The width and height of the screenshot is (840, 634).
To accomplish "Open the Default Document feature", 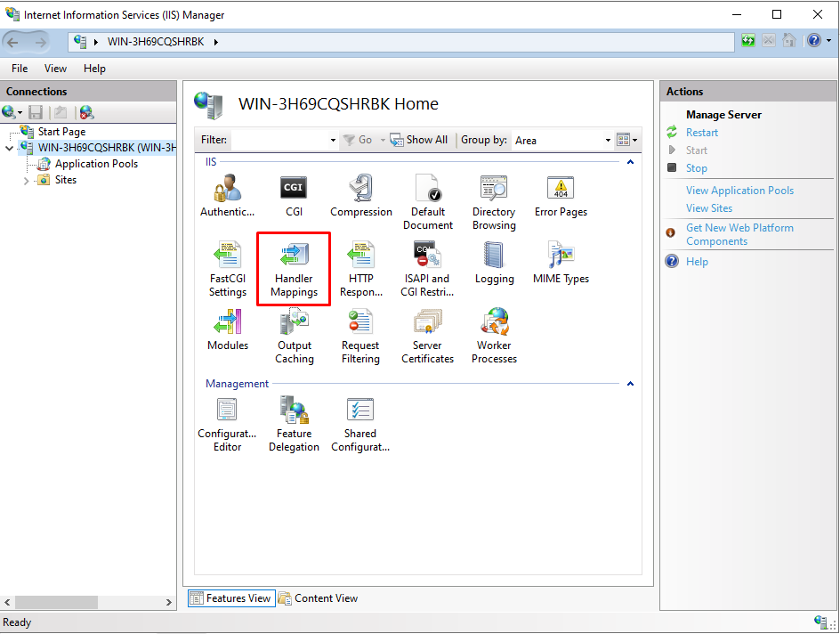I will click(427, 203).
